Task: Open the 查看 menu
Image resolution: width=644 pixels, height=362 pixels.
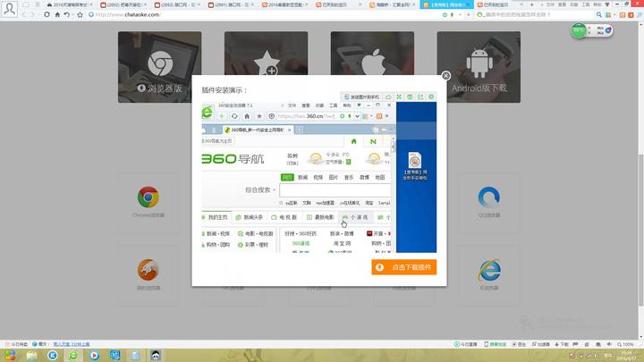Action: point(562,4)
